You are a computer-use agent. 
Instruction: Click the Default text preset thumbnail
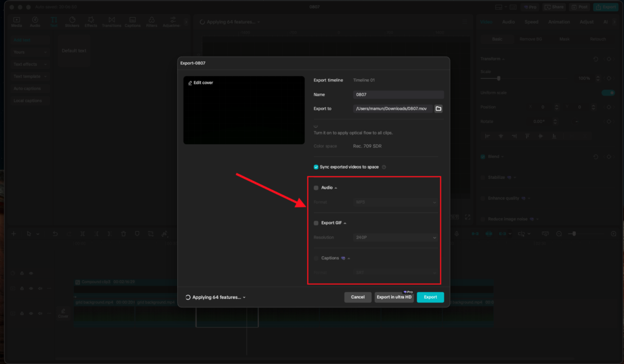coord(74,51)
